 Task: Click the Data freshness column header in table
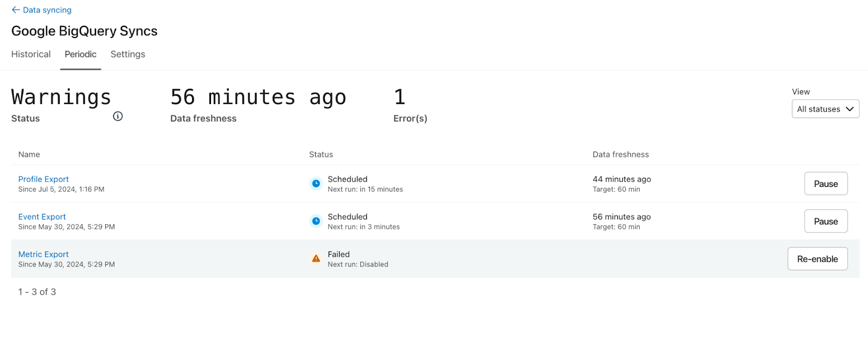point(621,154)
